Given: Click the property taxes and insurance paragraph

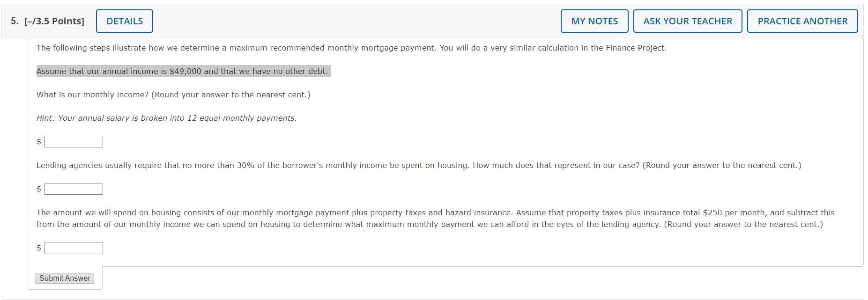Looking at the screenshot, I should (x=422, y=218).
